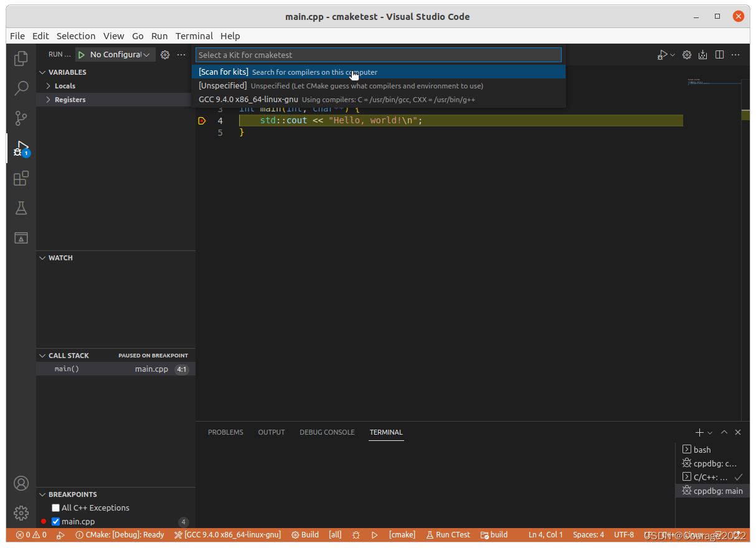756x548 pixels.
Task: Click the debug bug icon in status bar
Action: (x=356, y=535)
